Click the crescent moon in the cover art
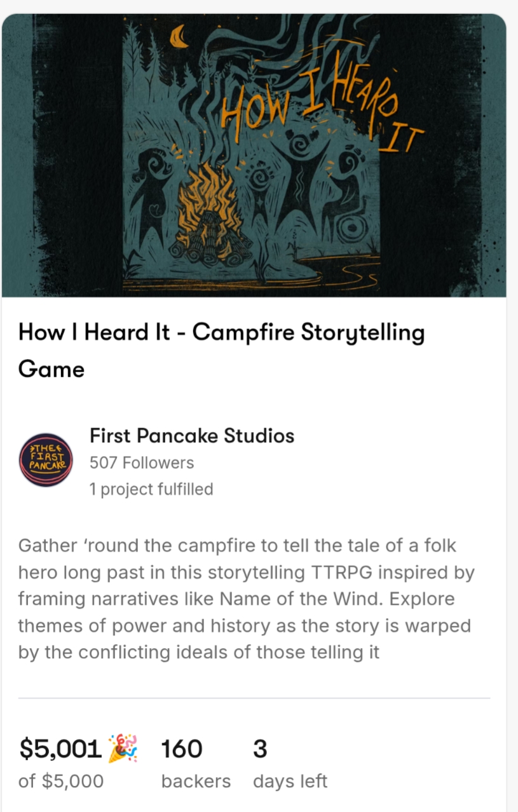Viewport: 518px width, 812px height. [x=181, y=36]
